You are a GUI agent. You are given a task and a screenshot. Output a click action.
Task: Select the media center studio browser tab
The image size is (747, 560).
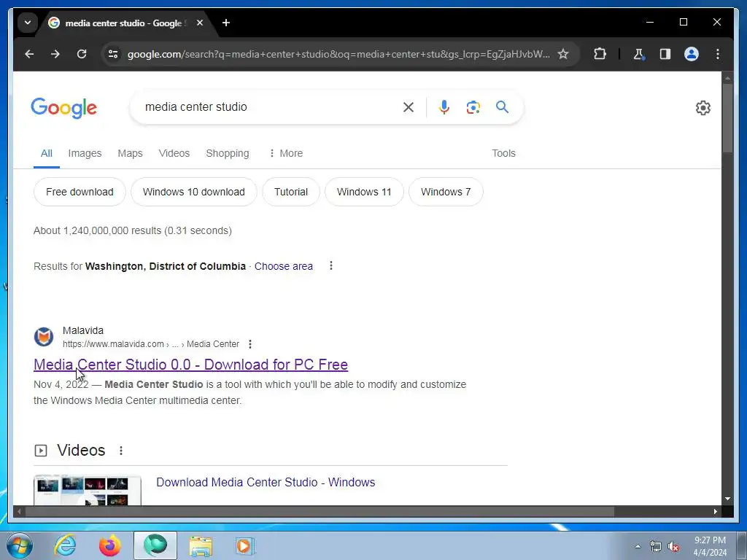click(x=124, y=23)
